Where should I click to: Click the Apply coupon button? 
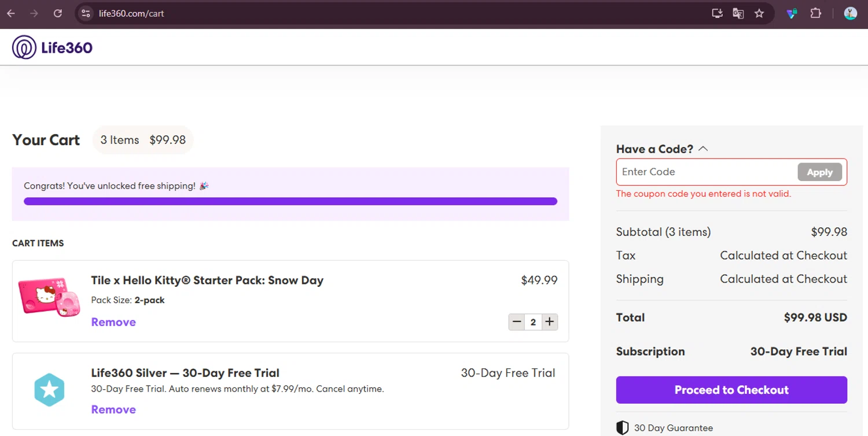tap(819, 172)
